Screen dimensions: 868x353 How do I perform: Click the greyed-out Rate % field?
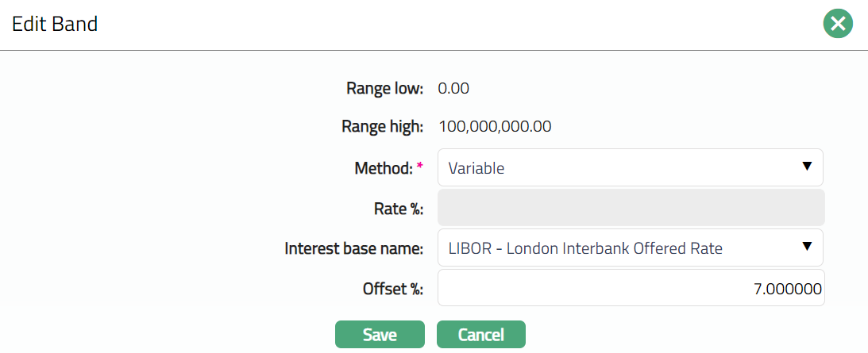tap(631, 209)
